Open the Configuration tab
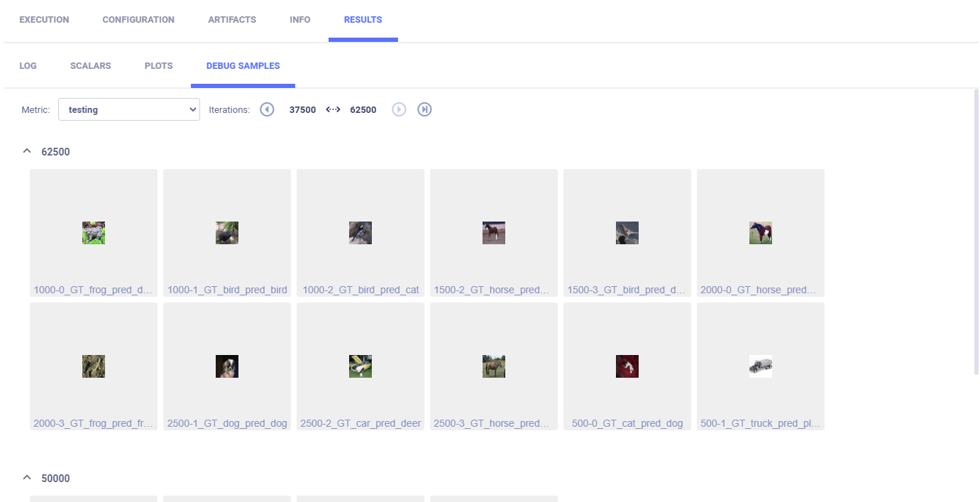Screen dimensions: 980x502 click(x=138, y=20)
